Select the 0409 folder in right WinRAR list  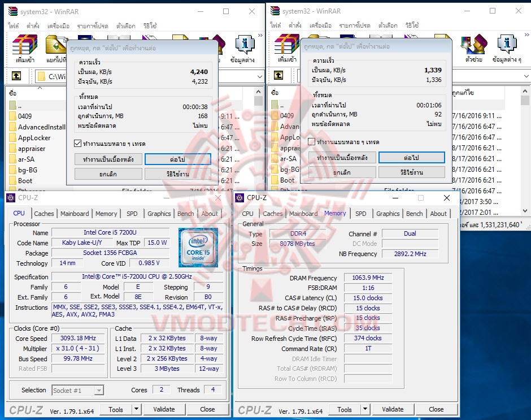coord(283,115)
